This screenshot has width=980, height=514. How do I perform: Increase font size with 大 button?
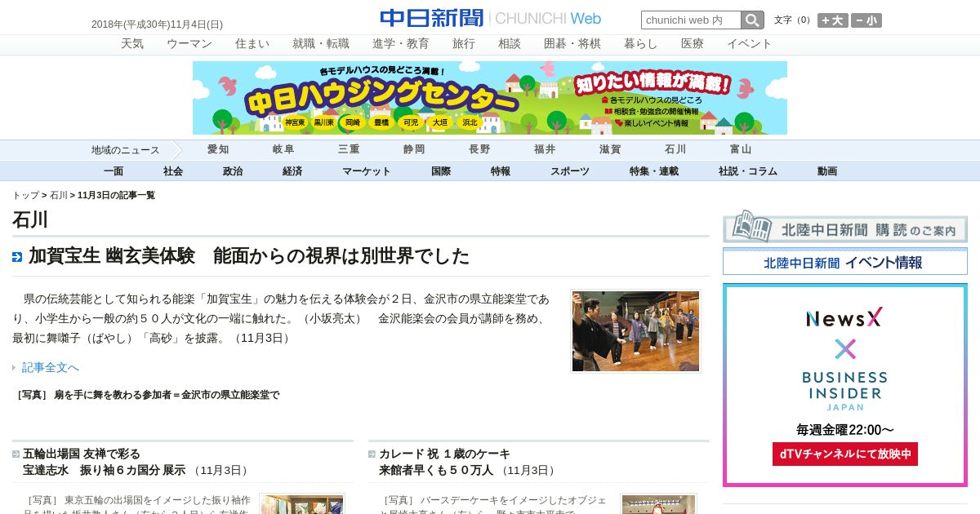click(x=833, y=20)
